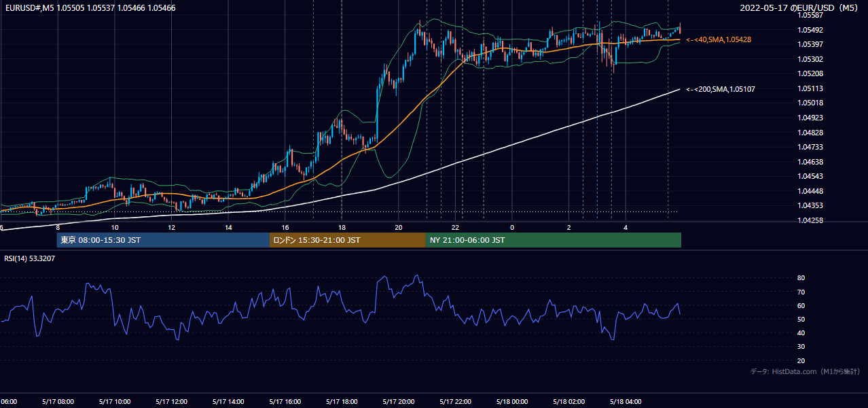
Task: Click the bottom time label 5/17 08:00
Action: pyautogui.click(x=58, y=402)
